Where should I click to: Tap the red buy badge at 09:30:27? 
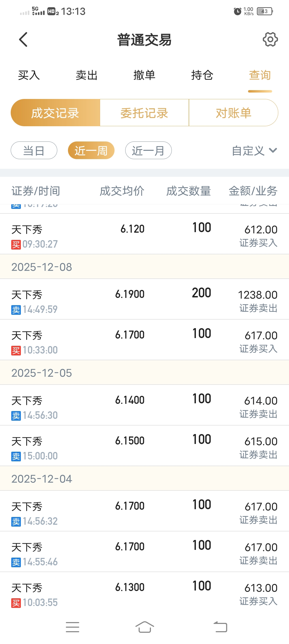tap(16, 244)
